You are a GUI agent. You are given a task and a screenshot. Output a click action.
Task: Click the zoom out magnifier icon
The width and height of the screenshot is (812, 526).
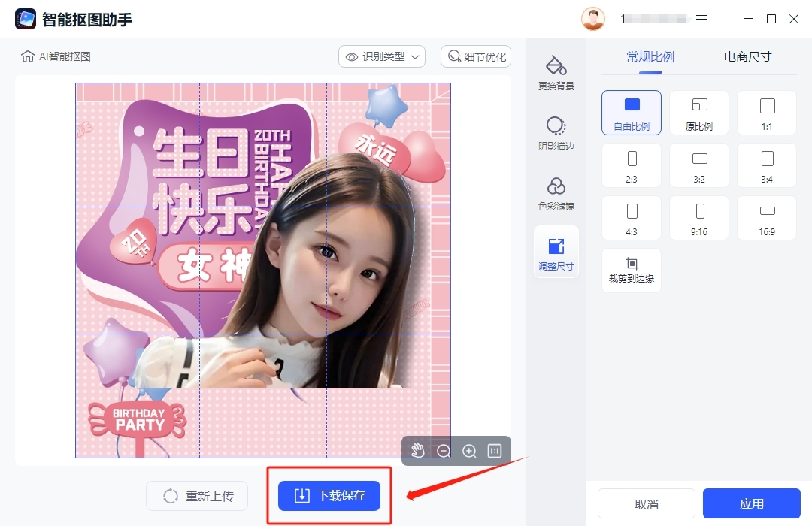(x=444, y=451)
